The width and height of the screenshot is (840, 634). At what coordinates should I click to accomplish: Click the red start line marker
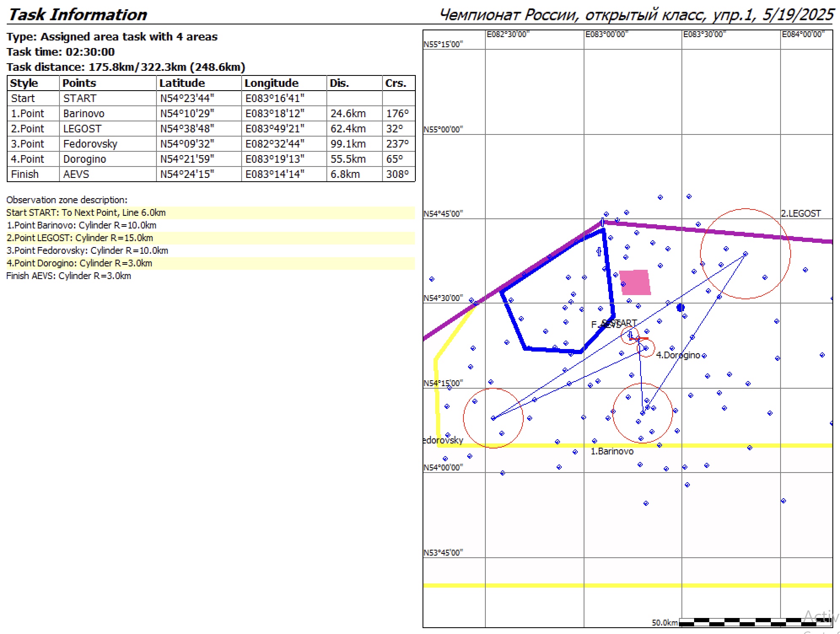(x=639, y=338)
